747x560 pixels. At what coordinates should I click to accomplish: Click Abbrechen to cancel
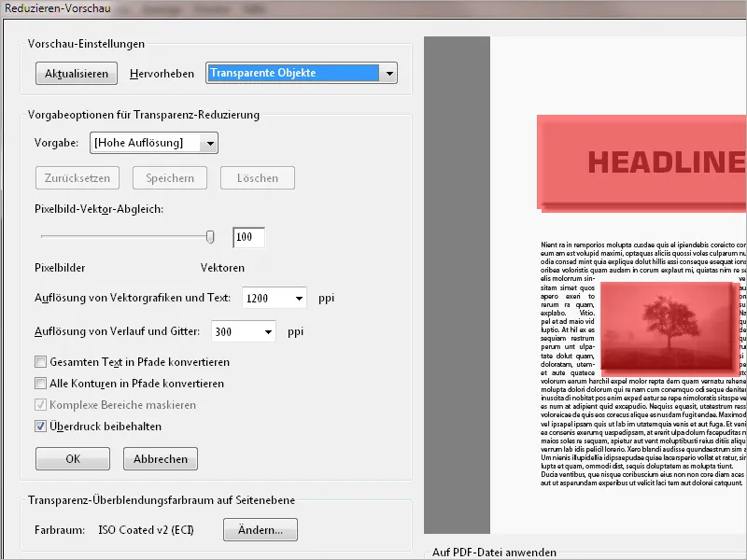tap(161, 458)
